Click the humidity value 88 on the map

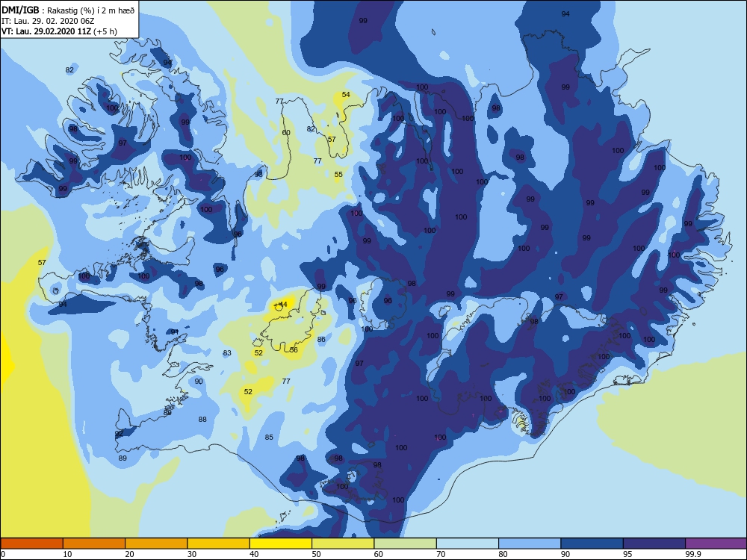tap(202, 420)
